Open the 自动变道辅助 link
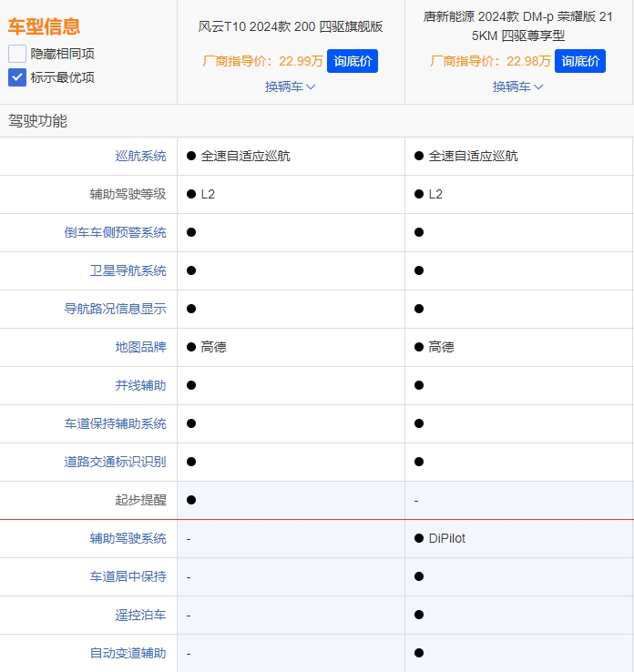The image size is (634, 672). click(128, 653)
